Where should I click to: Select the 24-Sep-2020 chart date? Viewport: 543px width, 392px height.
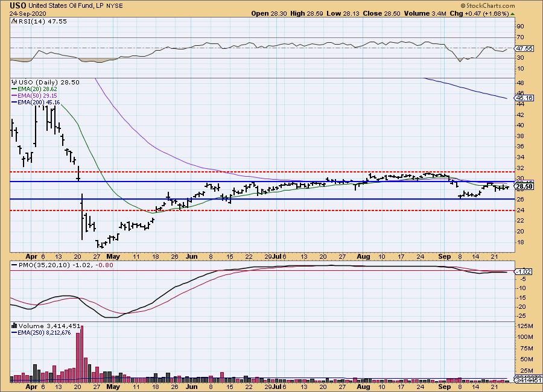pos(27,13)
